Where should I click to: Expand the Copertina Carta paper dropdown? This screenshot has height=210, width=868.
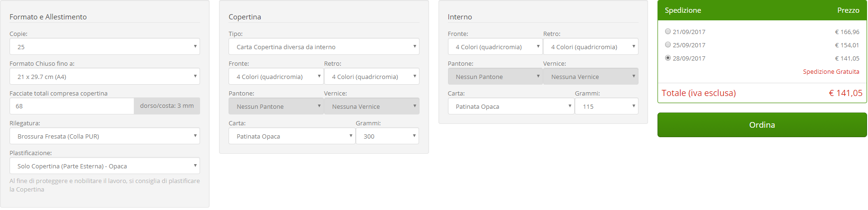pyautogui.click(x=291, y=136)
